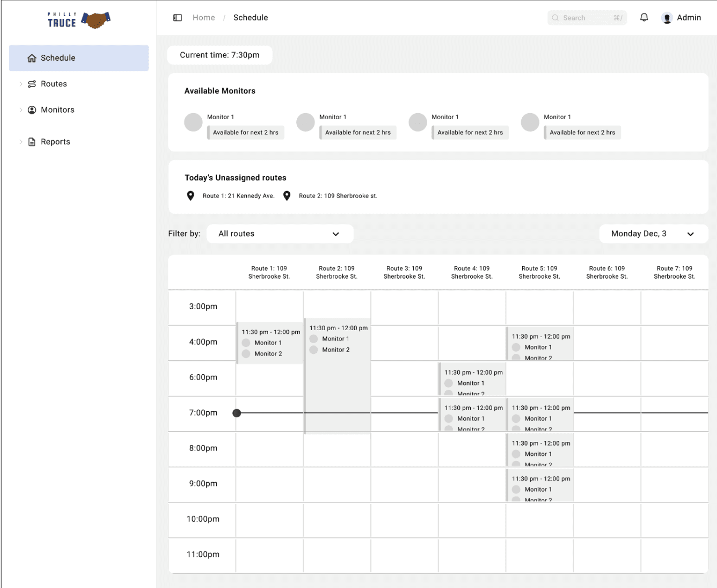Click the Route 4 header column
Viewport: 717px width, 588px height.
[472, 272]
